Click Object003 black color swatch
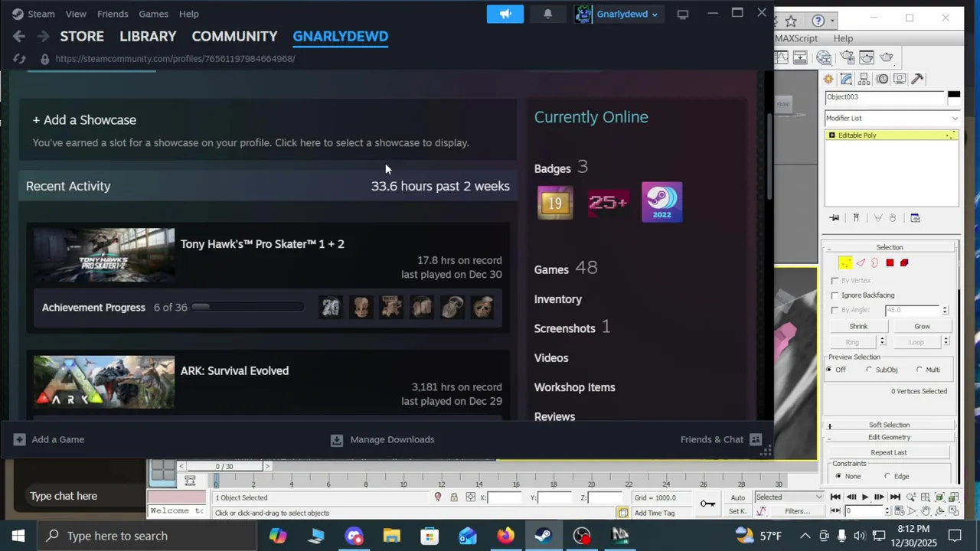Screen dimensions: 980x551 click(x=954, y=97)
